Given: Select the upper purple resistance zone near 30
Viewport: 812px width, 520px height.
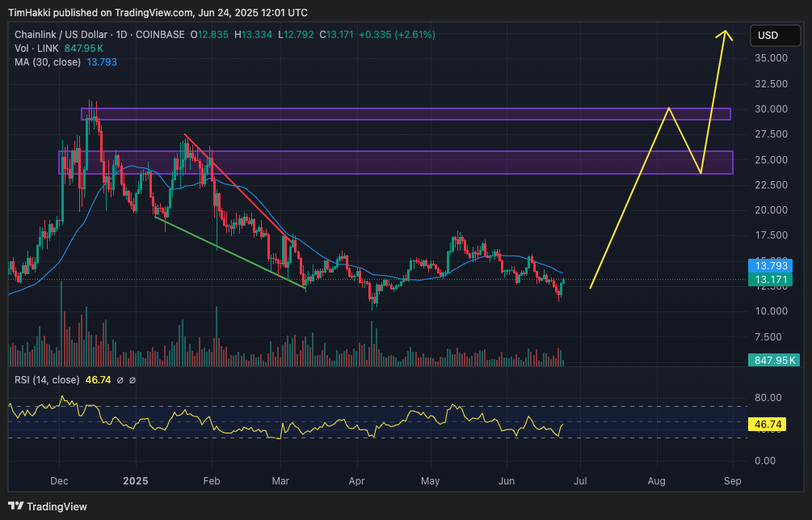Looking at the screenshot, I should point(404,114).
